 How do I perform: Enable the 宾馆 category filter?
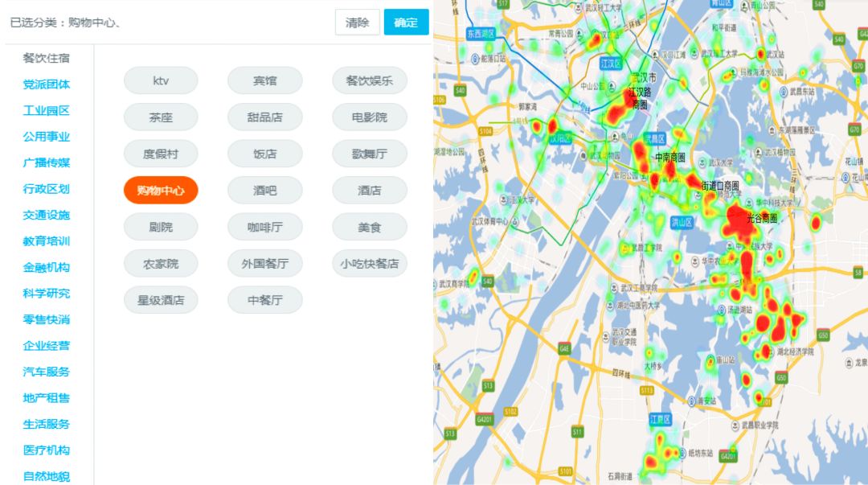(x=264, y=80)
